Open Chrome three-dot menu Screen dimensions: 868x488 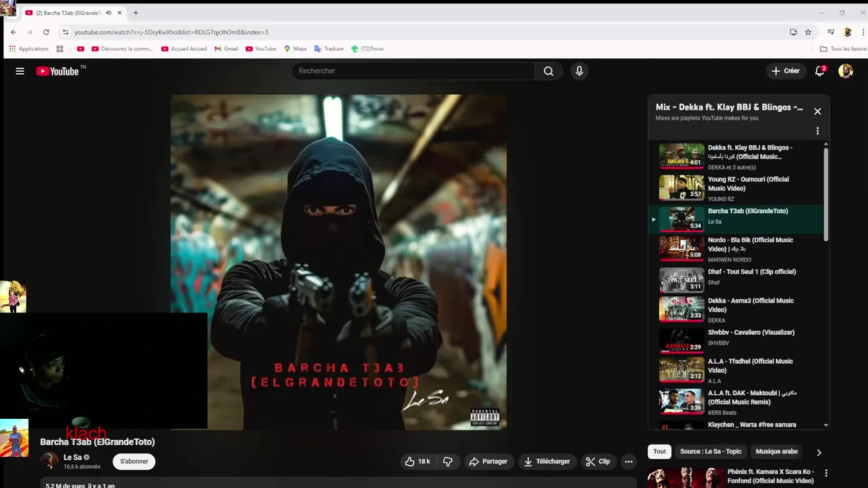pos(863,32)
